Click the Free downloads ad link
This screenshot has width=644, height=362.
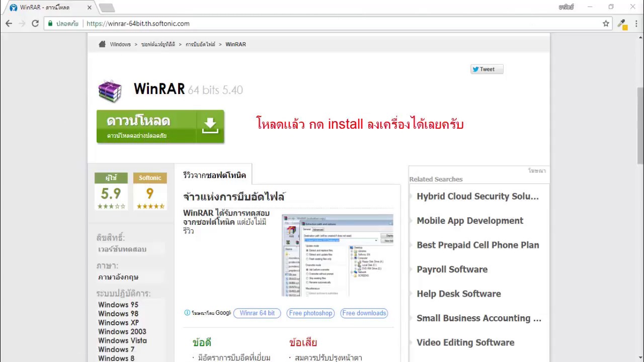364,313
